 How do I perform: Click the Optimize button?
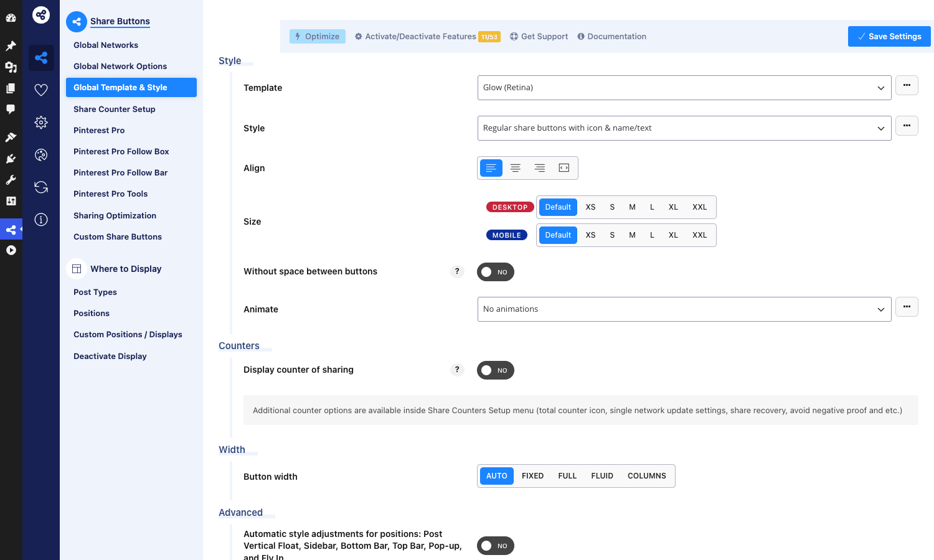[x=318, y=36]
